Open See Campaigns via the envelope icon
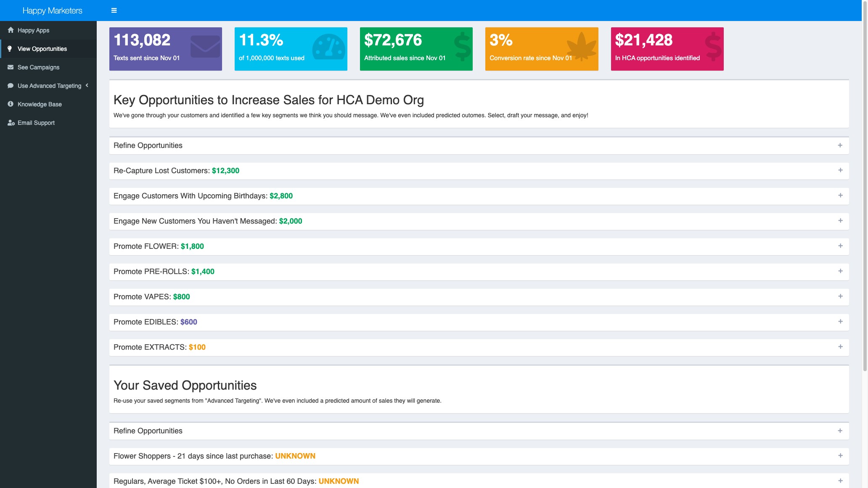 10,67
